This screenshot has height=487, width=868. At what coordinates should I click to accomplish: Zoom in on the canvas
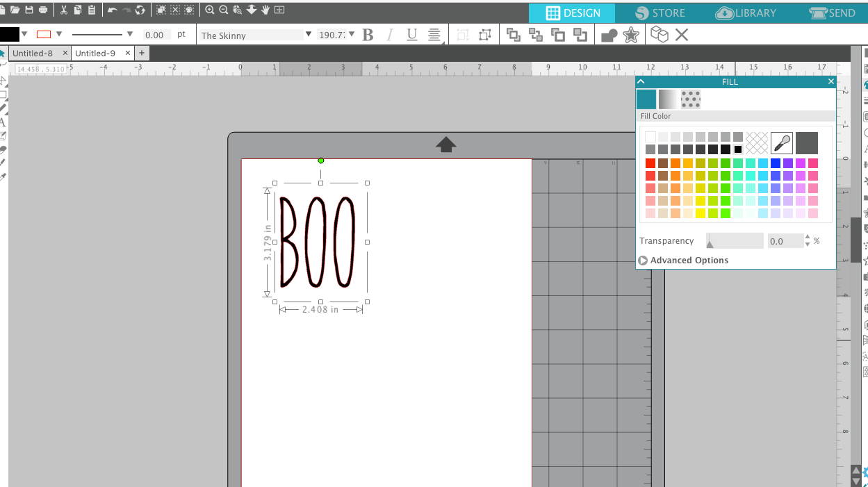209,10
